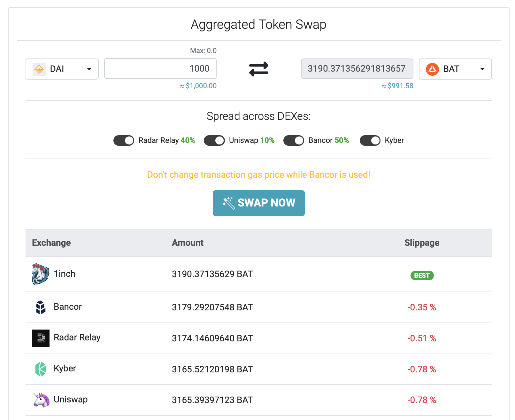Click Uniswap's -0.78 % slippage value
The width and height of the screenshot is (515, 420).
(x=422, y=400)
